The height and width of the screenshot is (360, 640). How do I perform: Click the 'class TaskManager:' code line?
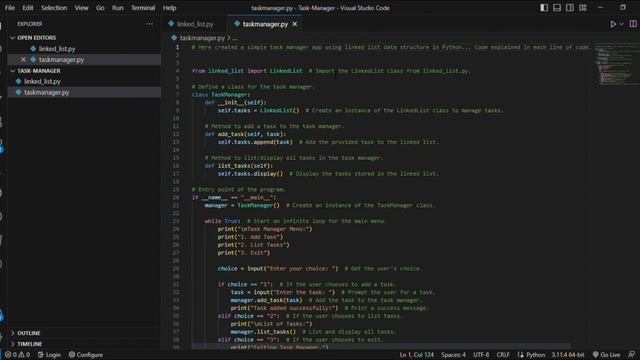[221, 95]
